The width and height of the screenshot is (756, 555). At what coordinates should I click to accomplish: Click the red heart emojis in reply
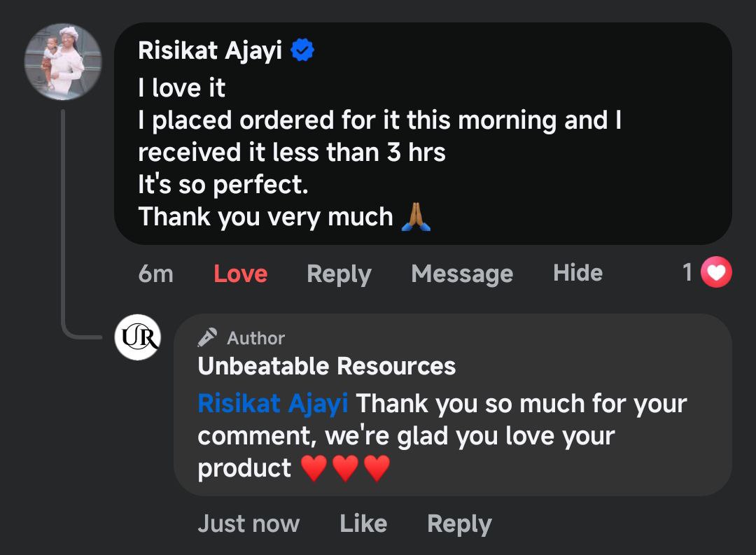(x=345, y=468)
